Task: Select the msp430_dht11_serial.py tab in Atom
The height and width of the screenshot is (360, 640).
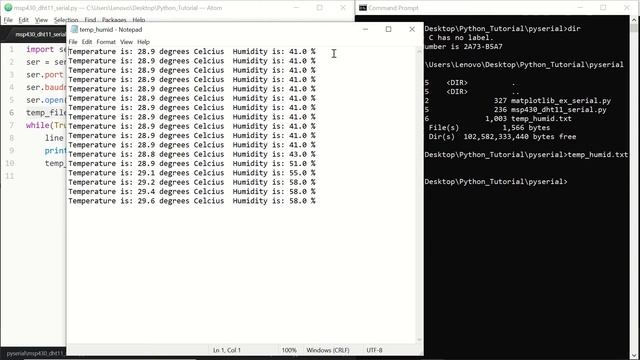Action: pyautogui.click(x=40, y=34)
